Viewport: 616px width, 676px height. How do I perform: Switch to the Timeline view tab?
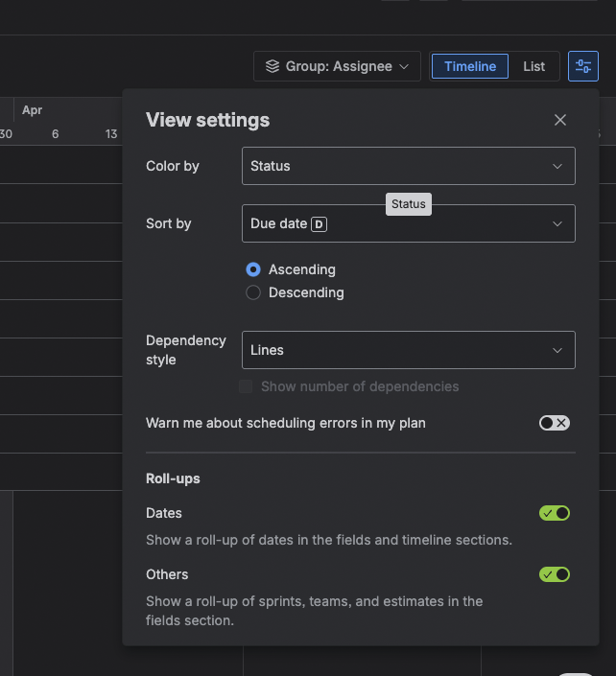point(470,66)
